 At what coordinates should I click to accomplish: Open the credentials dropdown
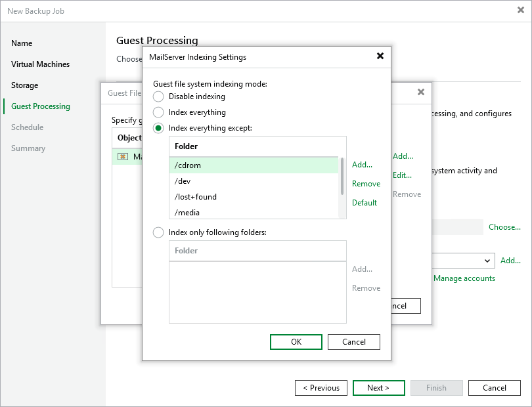pyautogui.click(x=487, y=261)
